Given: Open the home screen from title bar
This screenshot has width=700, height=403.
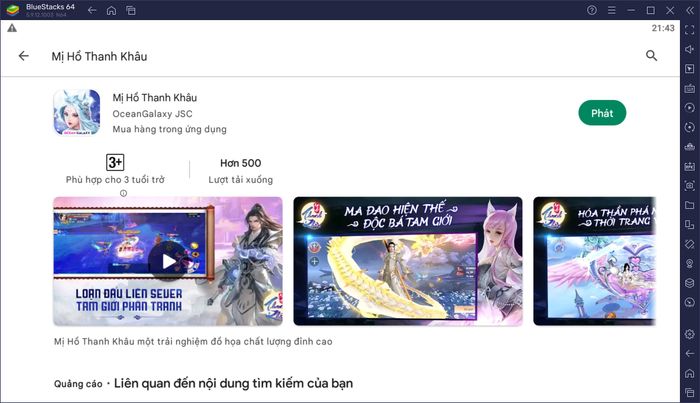Looking at the screenshot, I should click(111, 10).
